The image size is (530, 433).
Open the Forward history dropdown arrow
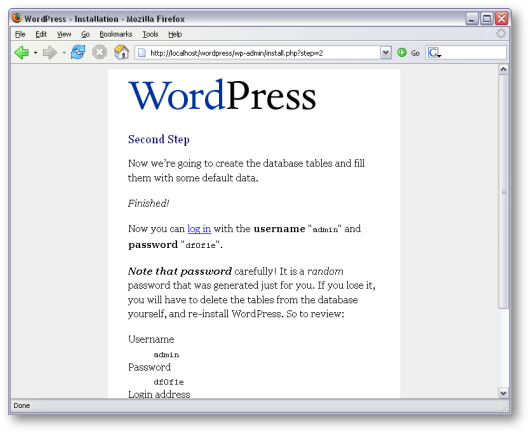pos(64,53)
